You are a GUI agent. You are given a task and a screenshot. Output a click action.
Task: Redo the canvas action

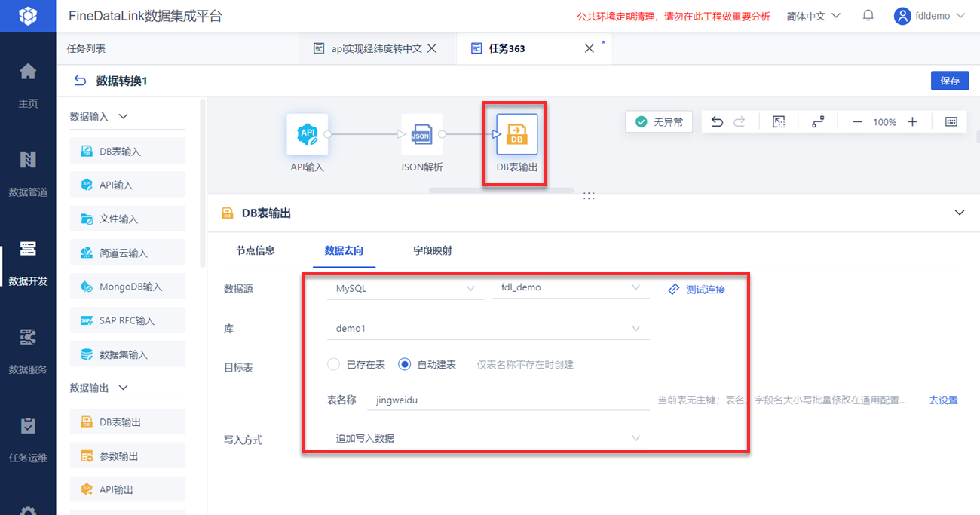point(740,121)
